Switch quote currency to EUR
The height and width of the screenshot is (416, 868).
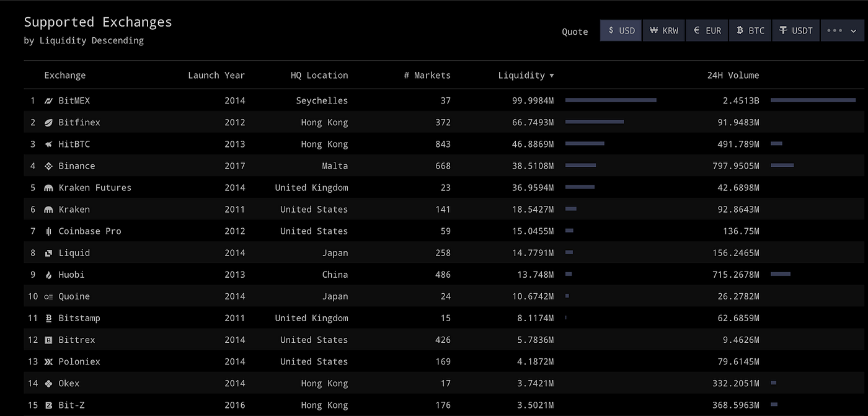pyautogui.click(x=707, y=30)
